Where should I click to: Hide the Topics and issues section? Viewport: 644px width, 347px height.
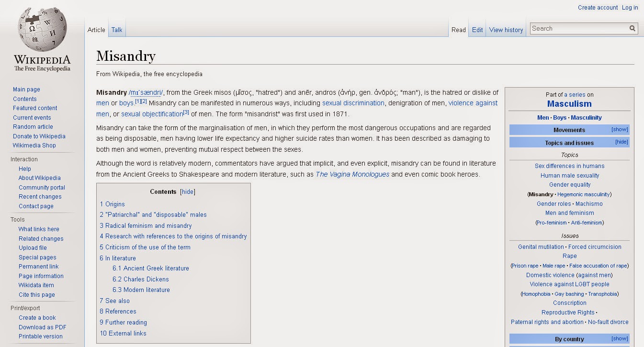click(621, 142)
